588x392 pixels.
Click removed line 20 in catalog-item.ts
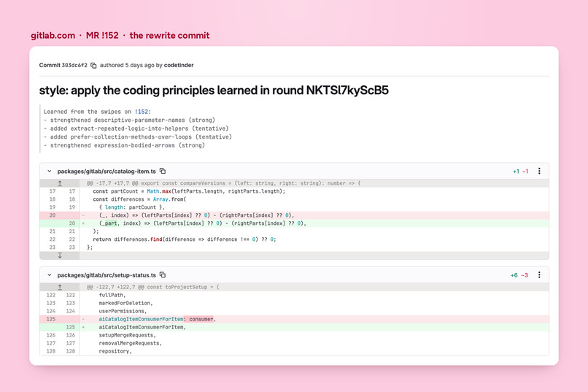click(295, 215)
